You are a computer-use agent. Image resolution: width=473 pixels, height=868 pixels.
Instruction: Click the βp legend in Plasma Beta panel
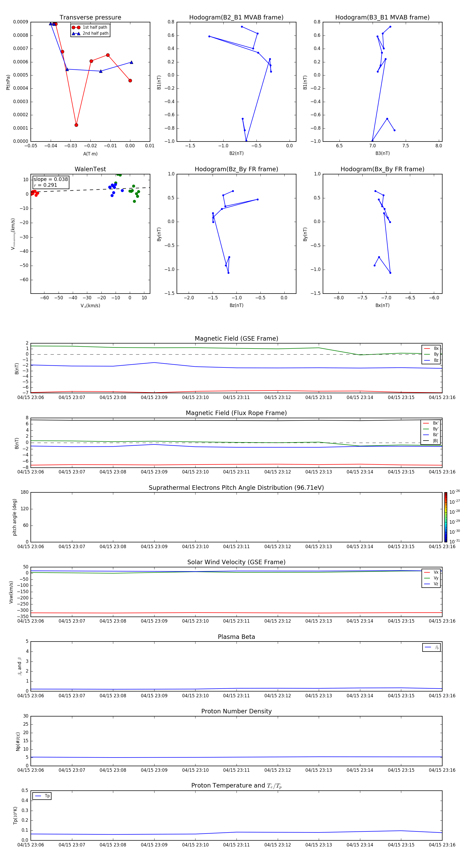[x=431, y=647]
